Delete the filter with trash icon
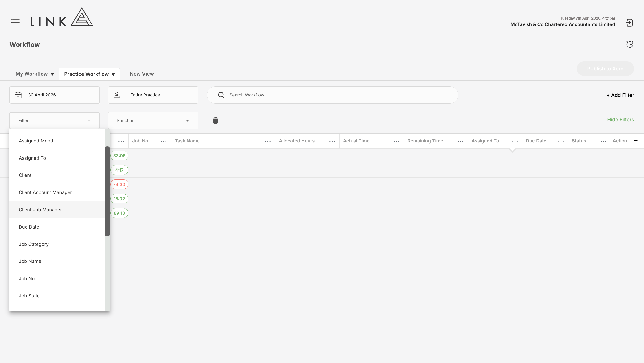 (215, 120)
